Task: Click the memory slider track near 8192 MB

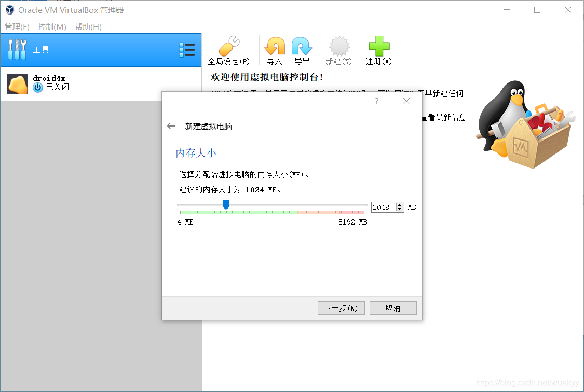Action: pos(365,205)
